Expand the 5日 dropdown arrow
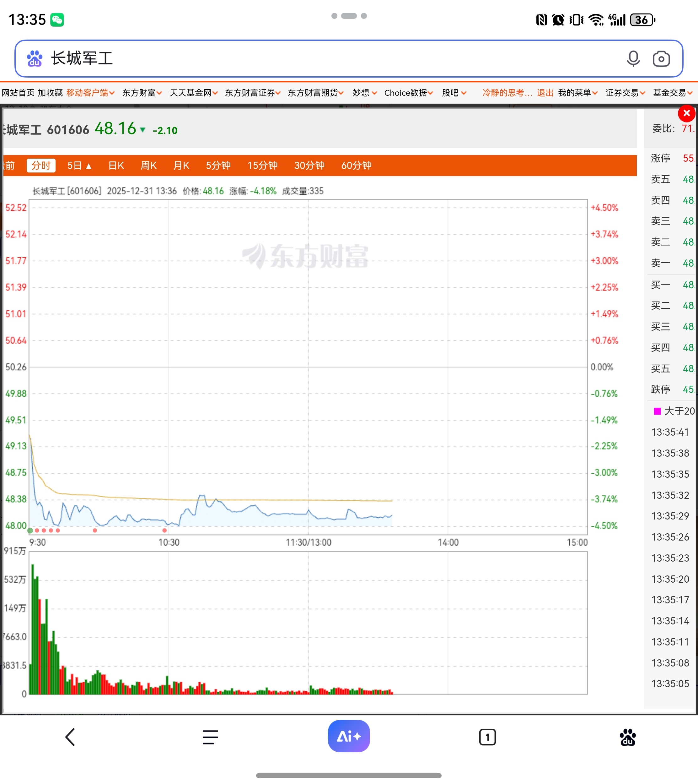Viewport: 698px width, 784px height. (89, 166)
